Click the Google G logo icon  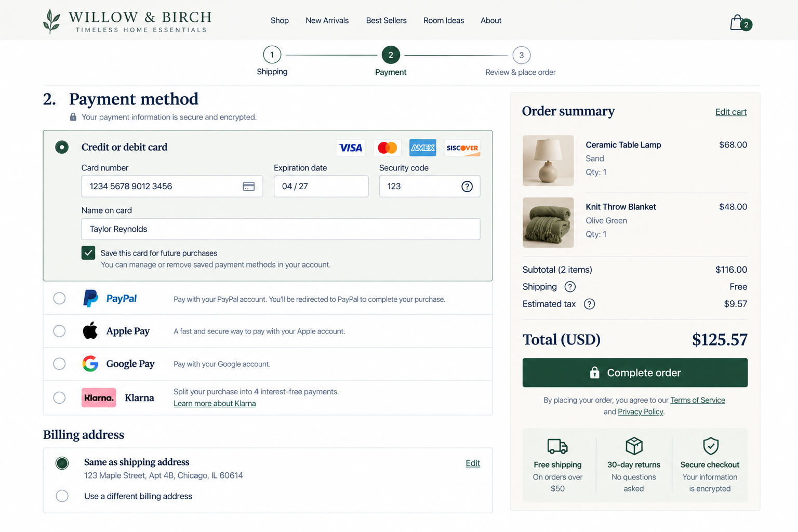[90, 364]
